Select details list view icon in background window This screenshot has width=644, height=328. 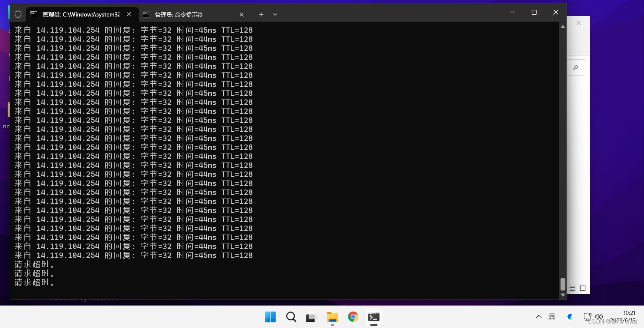572,288
